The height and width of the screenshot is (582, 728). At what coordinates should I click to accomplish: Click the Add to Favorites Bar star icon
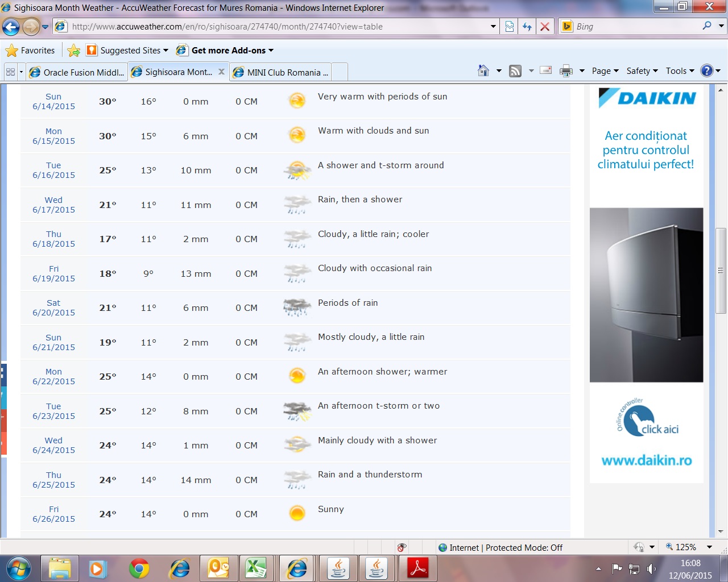tap(73, 51)
